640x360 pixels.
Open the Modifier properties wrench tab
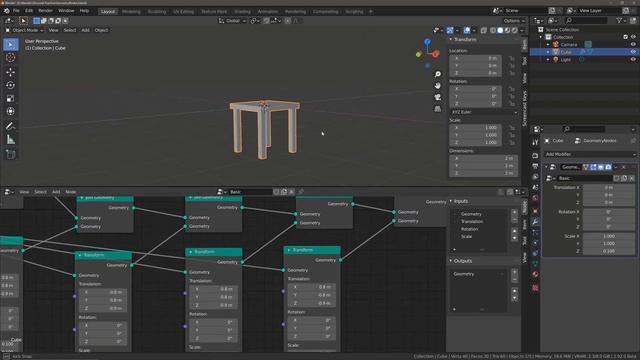[x=535, y=222]
